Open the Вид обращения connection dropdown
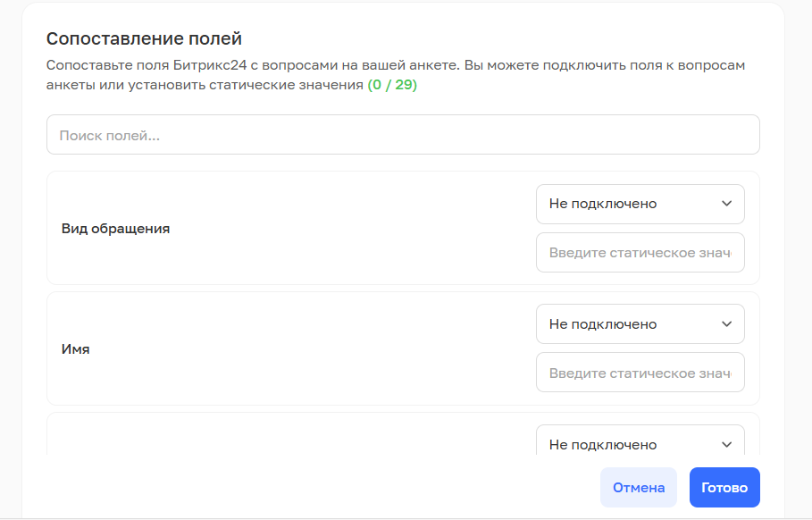 point(640,204)
